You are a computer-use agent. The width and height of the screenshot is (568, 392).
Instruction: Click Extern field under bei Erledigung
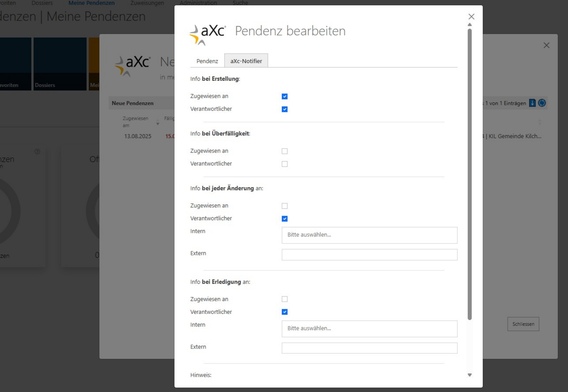pyautogui.click(x=369, y=348)
